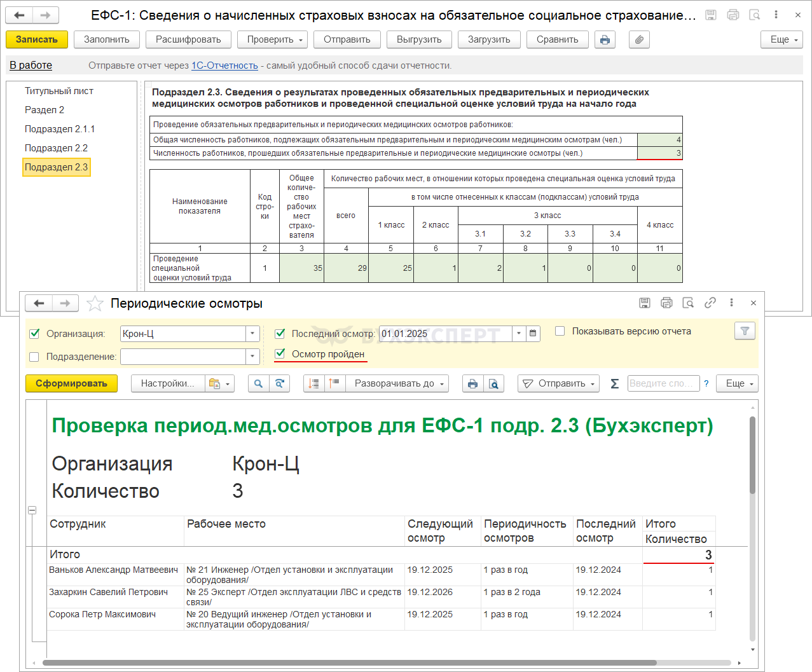This screenshot has height=672, width=812.
Task: Add Периодические осмотры to favorites via star
Action: 95,304
